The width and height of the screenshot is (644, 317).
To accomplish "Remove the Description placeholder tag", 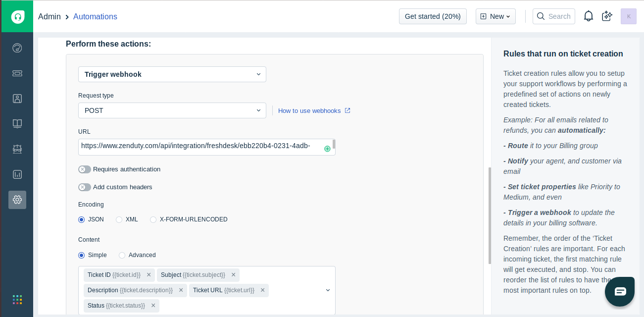I will pos(181,290).
